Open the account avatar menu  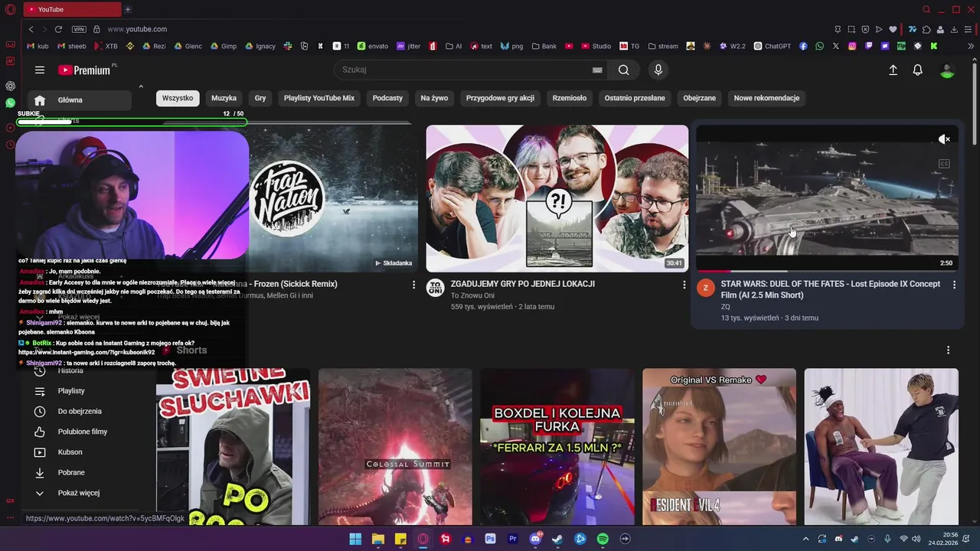tap(947, 70)
